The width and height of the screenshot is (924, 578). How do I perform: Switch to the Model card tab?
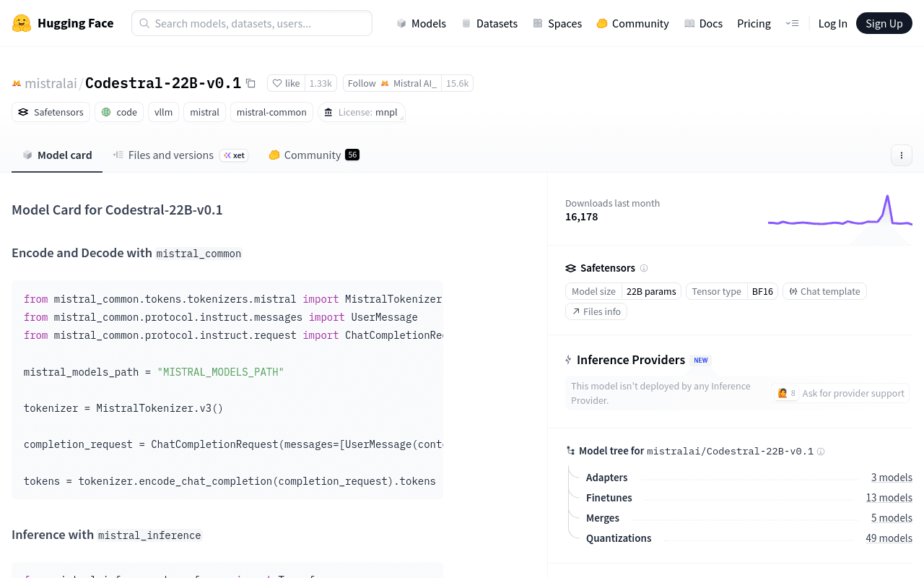[x=57, y=155]
